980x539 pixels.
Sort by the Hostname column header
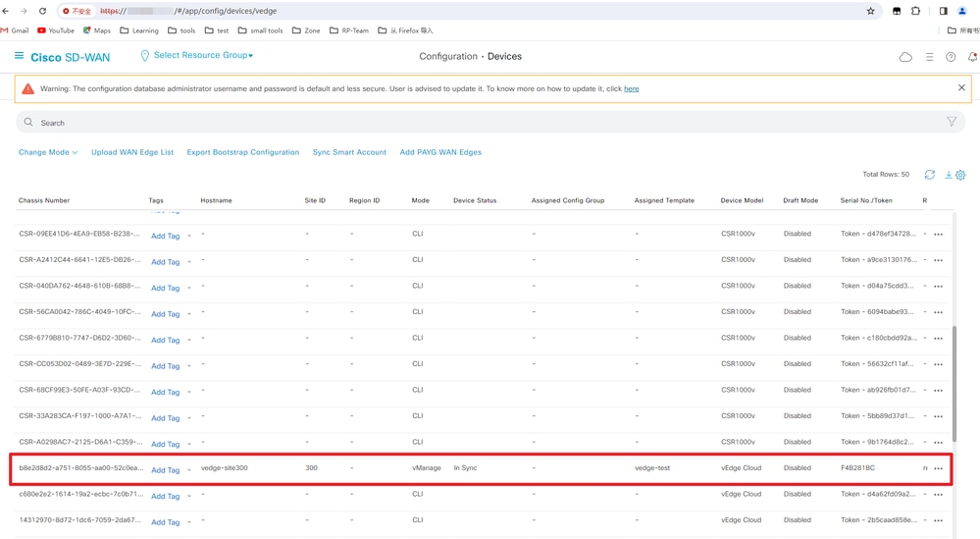[x=216, y=200]
